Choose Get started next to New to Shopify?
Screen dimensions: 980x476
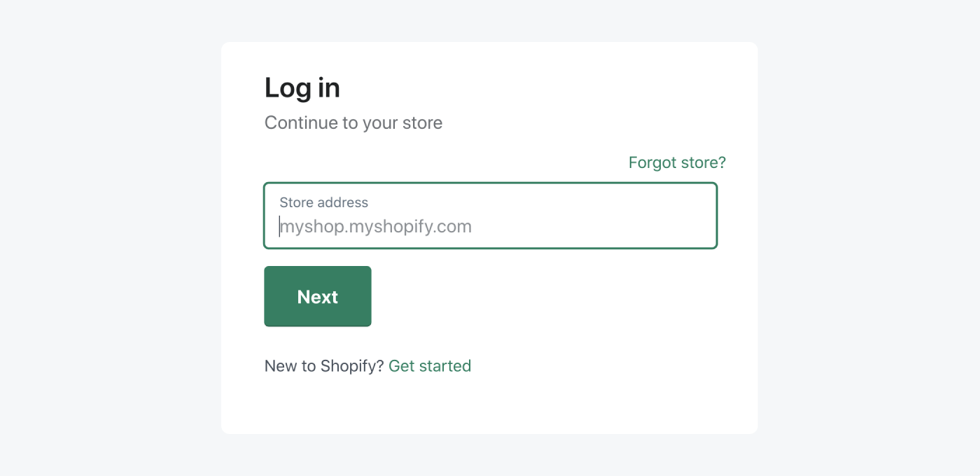[430, 365]
